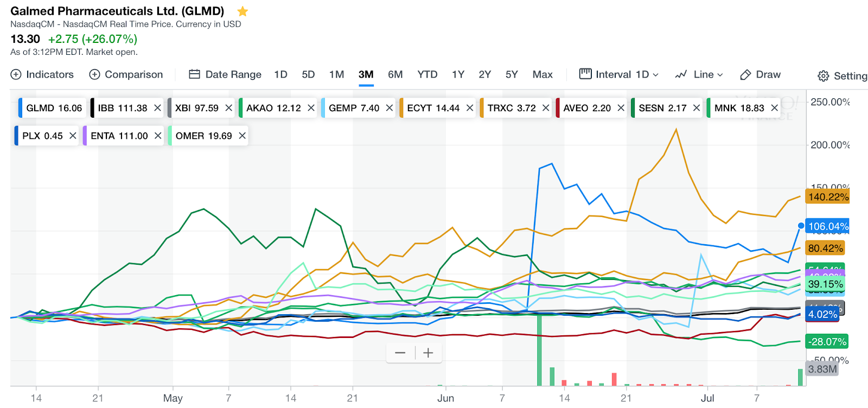
Task: Click the May axis label
Action: pyautogui.click(x=173, y=398)
